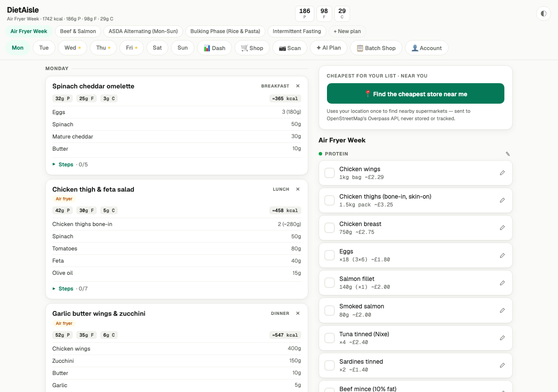Click the 186 protein macro badge
The image size is (558, 392).
[x=305, y=14]
